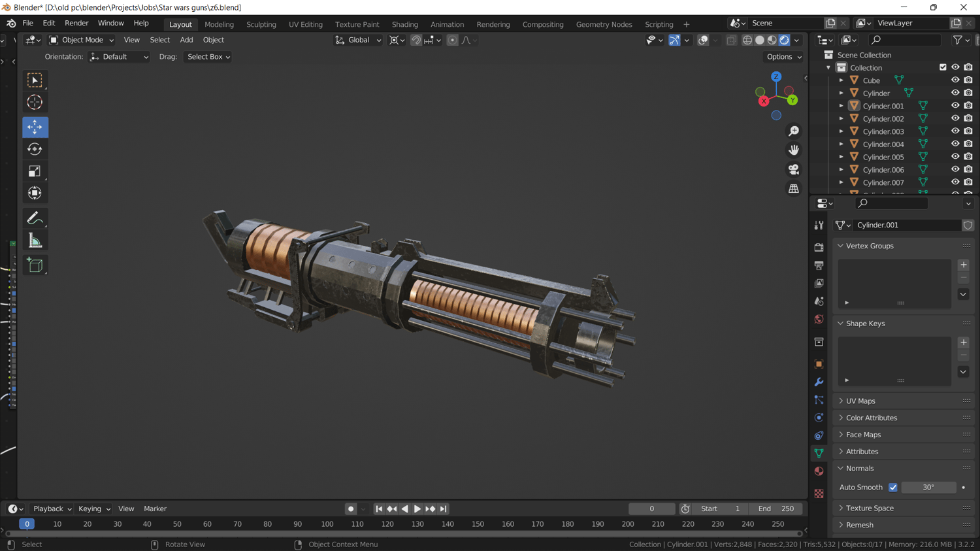Screen dimensions: 980x551
Task: Open the Particles properties tab
Action: [819, 399]
